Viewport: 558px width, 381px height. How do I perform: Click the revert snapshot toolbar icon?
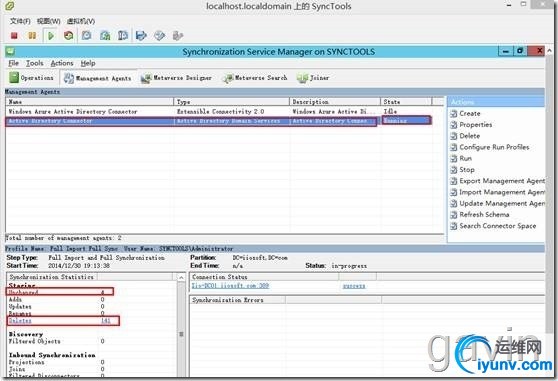click(x=105, y=36)
